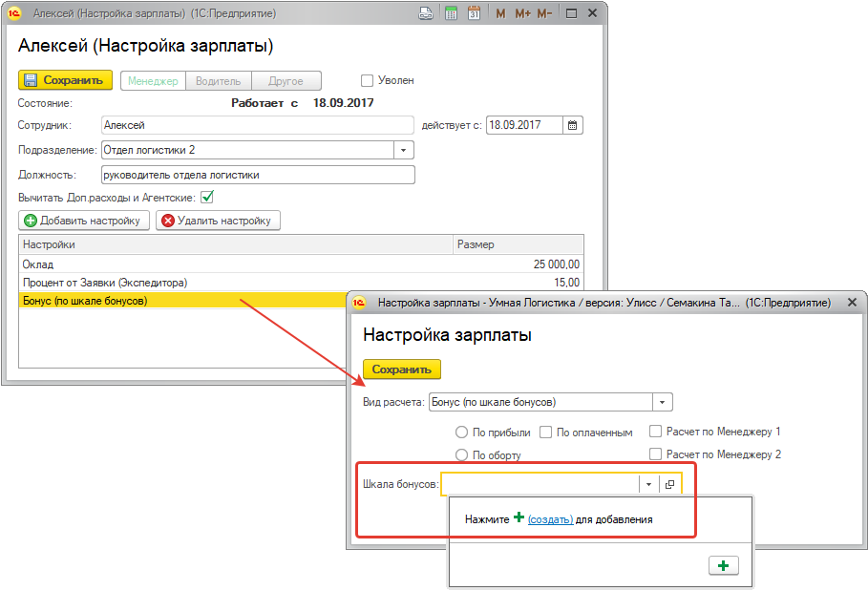This screenshot has height=591, width=868.
Task: Click the green plus button in the dropdown list
Action: (724, 565)
